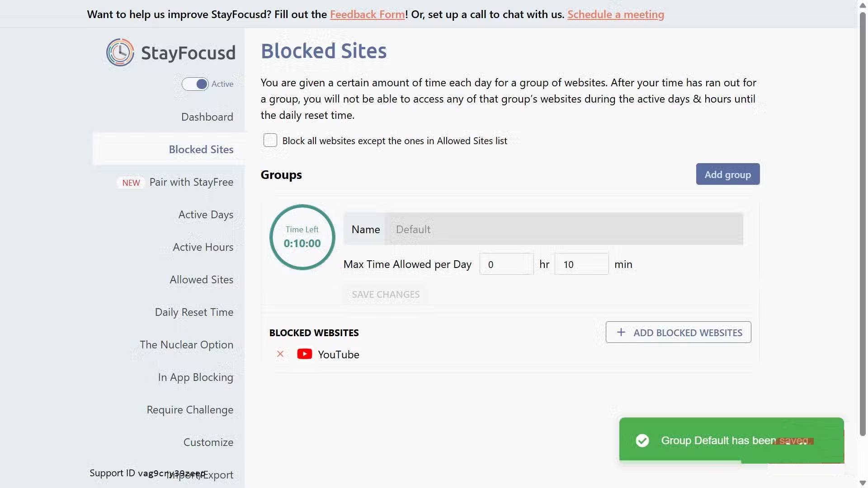Click the StayFocusd clock logo icon
868x488 pixels.
click(x=120, y=52)
